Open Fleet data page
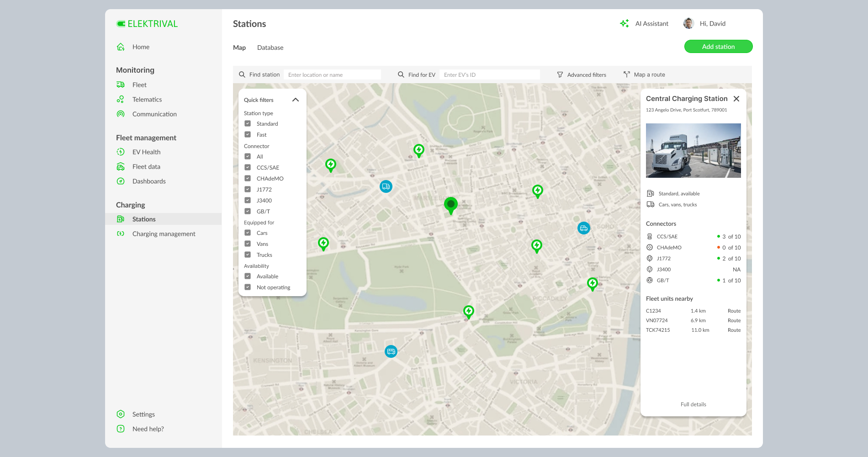The image size is (868, 457). [146, 166]
